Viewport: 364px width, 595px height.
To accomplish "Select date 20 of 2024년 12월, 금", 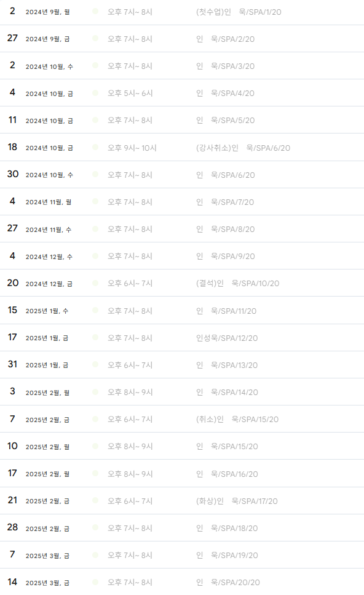I will pyautogui.click(x=12, y=283).
